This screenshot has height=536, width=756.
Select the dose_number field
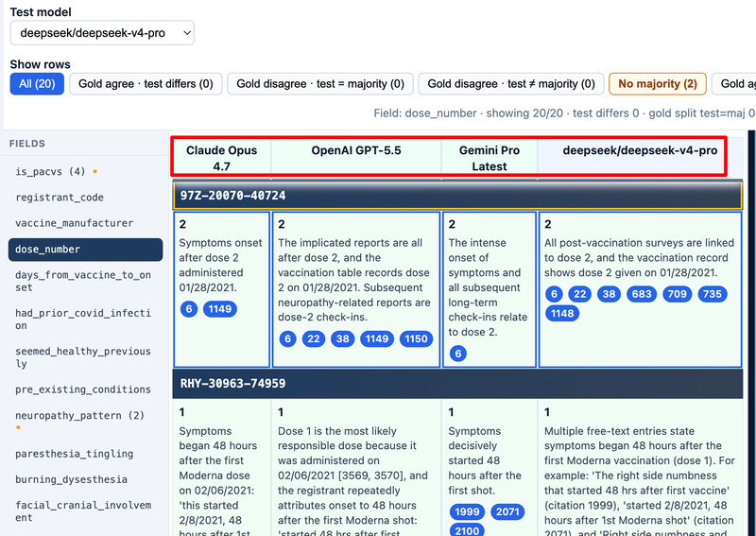(x=85, y=250)
